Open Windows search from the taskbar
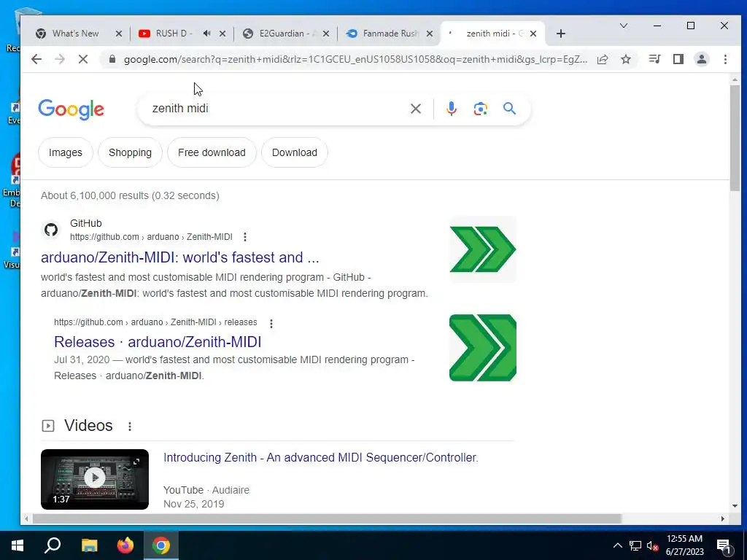This screenshot has width=747, height=560. 53,545
